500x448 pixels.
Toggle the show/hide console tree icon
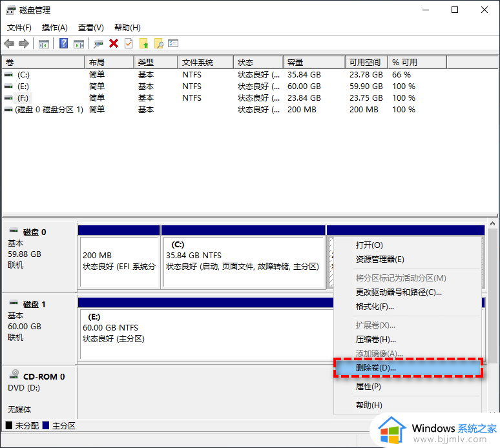[44, 44]
